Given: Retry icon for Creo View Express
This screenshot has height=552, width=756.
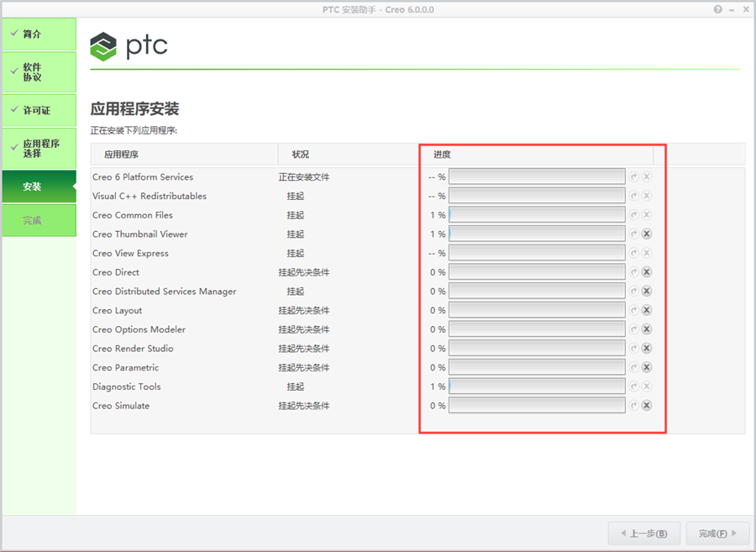Looking at the screenshot, I should tap(634, 253).
